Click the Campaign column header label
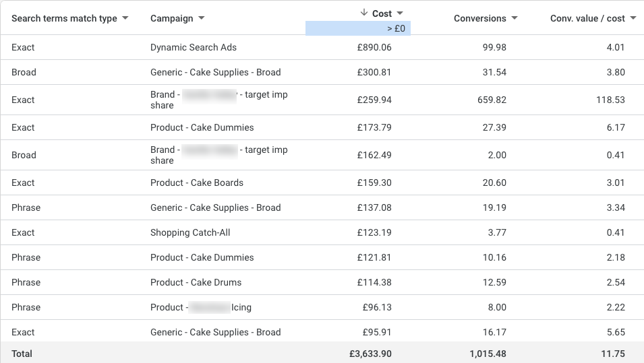This screenshot has height=363, width=644. [x=171, y=18]
